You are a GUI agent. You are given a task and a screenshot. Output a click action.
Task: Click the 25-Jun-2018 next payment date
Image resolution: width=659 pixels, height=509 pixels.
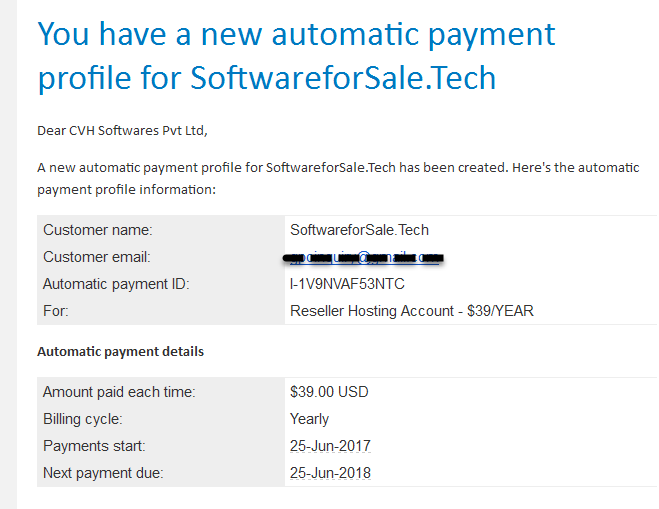[330, 473]
